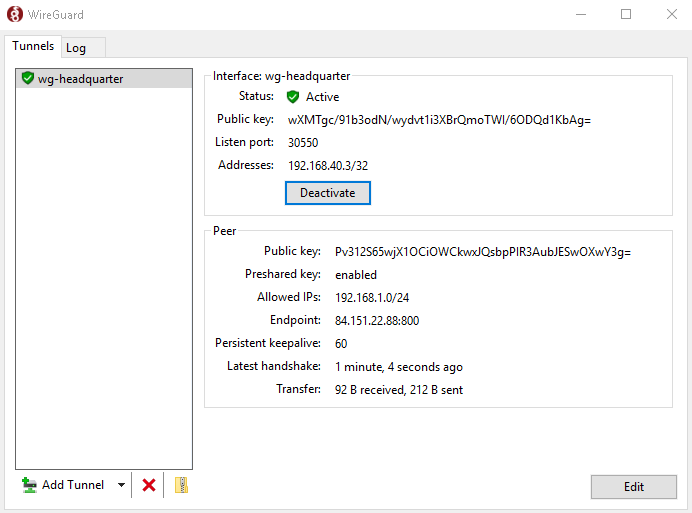The width and height of the screenshot is (692, 513).
Task: Click the Add Tunnel button label
Action: 73,485
